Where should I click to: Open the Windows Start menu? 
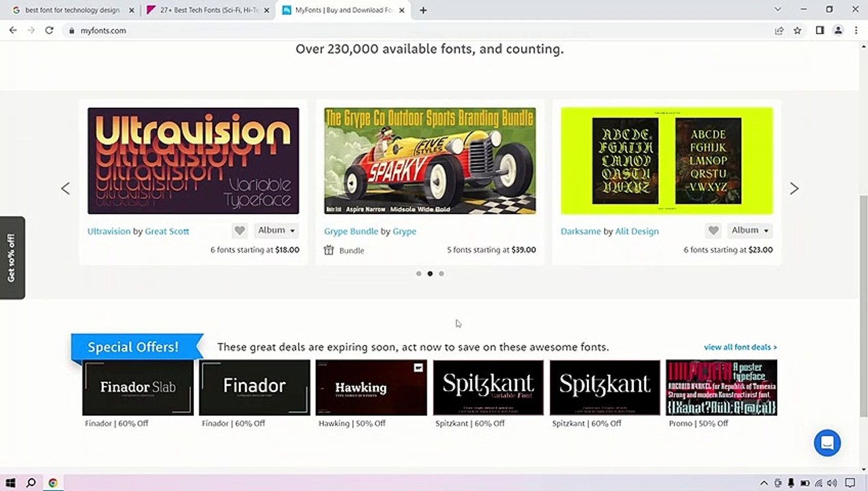(x=10, y=483)
